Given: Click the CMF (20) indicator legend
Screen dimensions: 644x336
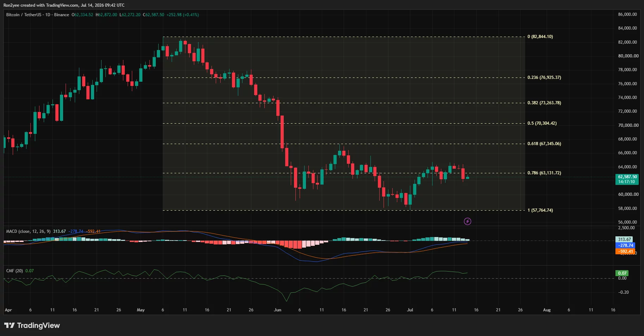Looking at the screenshot, I should tap(14, 271).
